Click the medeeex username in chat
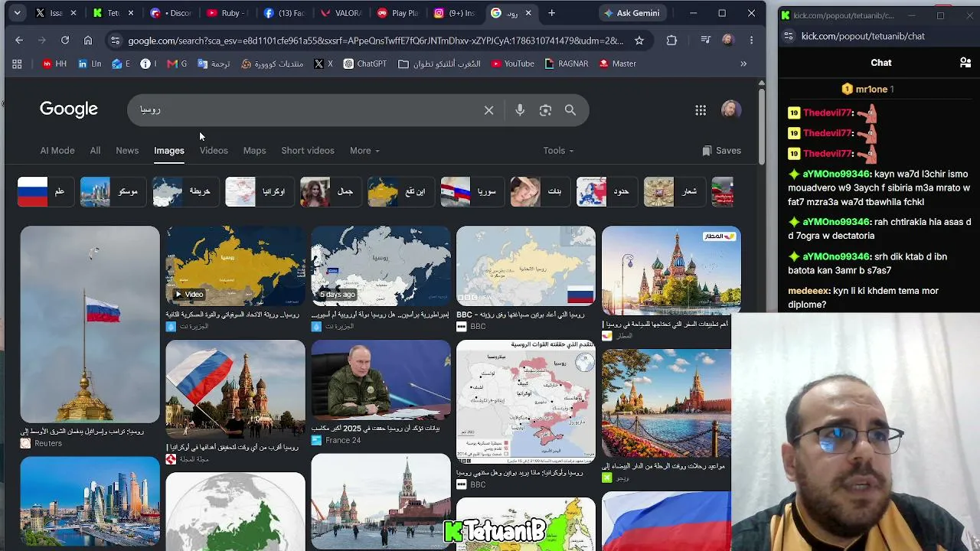The image size is (980, 551). [x=809, y=291]
